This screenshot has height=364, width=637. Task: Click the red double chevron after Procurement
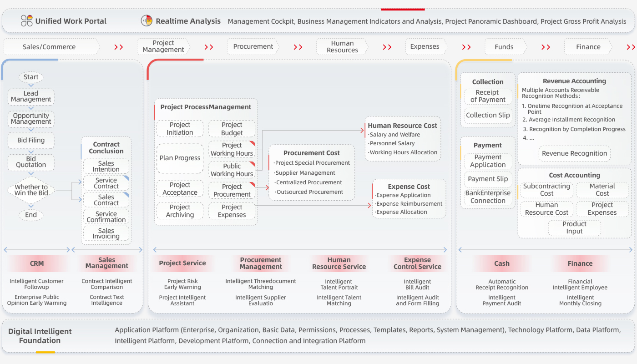coord(298,47)
